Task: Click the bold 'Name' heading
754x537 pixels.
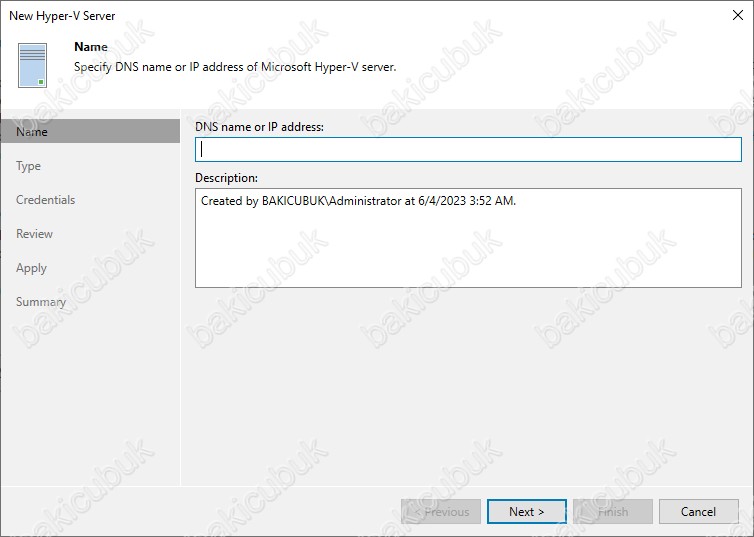Action: [x=91, y=47]
